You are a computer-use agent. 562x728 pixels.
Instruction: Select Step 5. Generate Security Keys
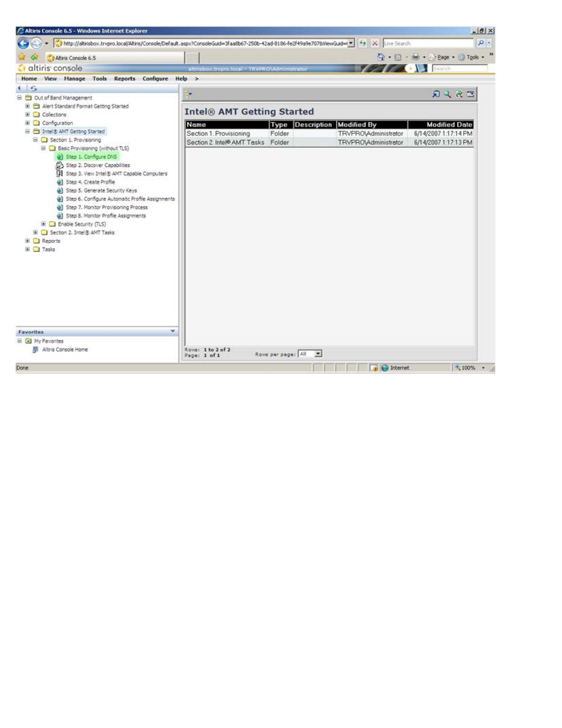(101, 190)
